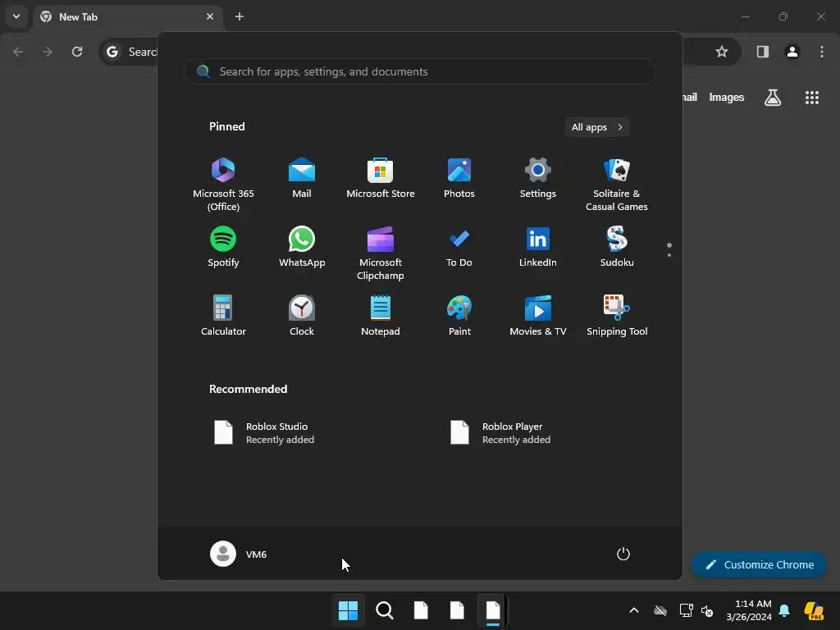The image size is (840, 630).
Task: Reload the page in Chrome
Action: (77, 52)
